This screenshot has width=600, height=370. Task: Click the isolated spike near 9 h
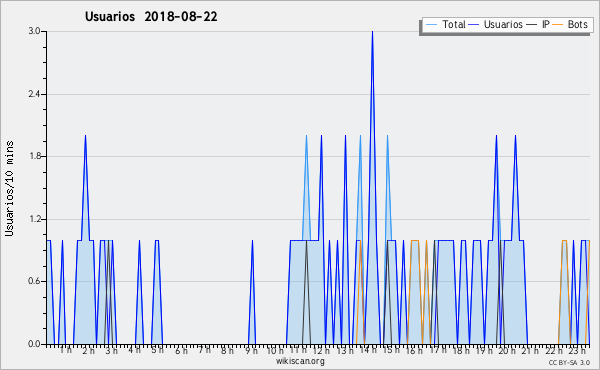pyautogui.click(x=252, y=293)
